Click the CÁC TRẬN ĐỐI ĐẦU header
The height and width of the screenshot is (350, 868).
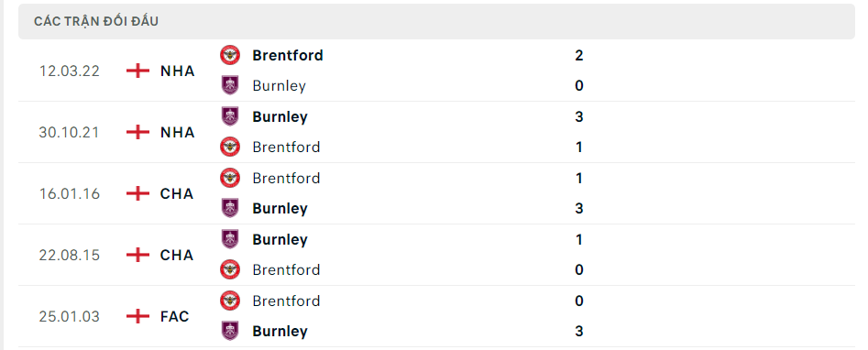click(x=96, y=21)
